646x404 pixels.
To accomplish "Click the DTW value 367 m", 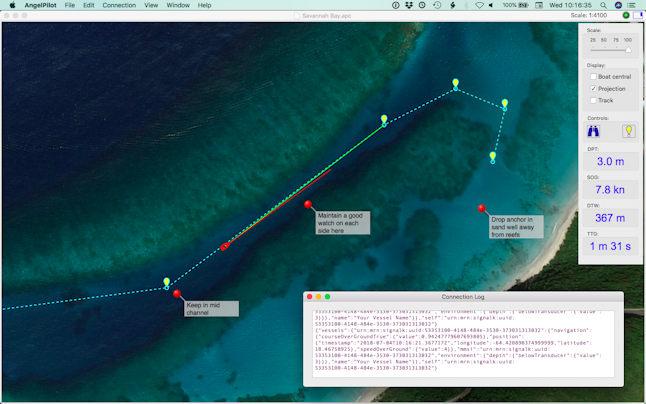I will click(610, 218).
